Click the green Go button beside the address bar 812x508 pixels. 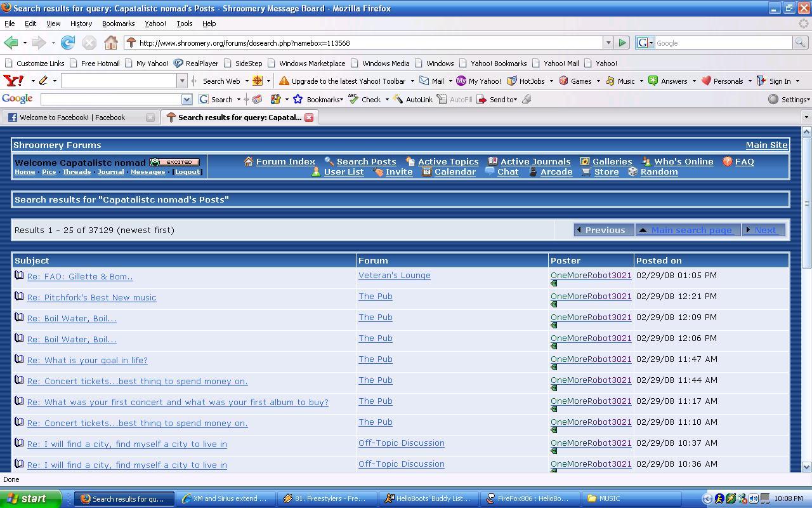tap(622, 43)
